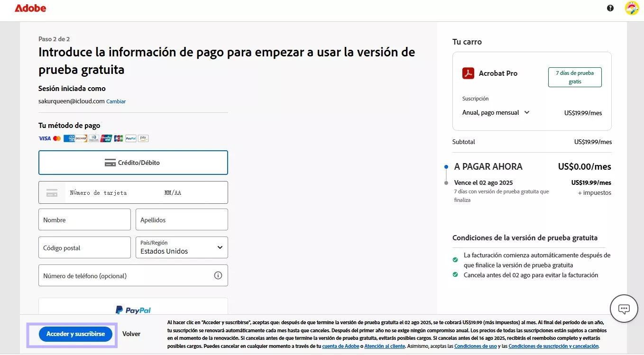Open the chat support bubble icon

[624, 309]
